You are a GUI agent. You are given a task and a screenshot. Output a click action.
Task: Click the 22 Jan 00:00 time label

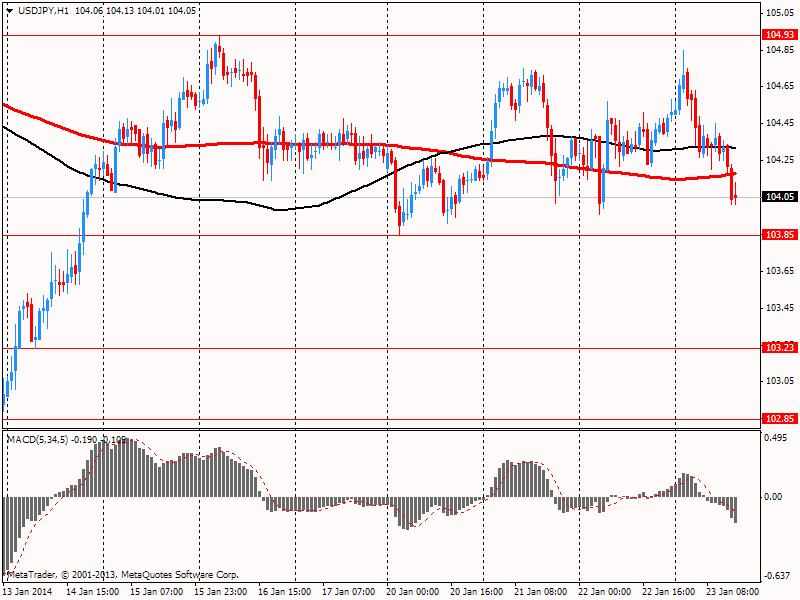tap(605, 592)
